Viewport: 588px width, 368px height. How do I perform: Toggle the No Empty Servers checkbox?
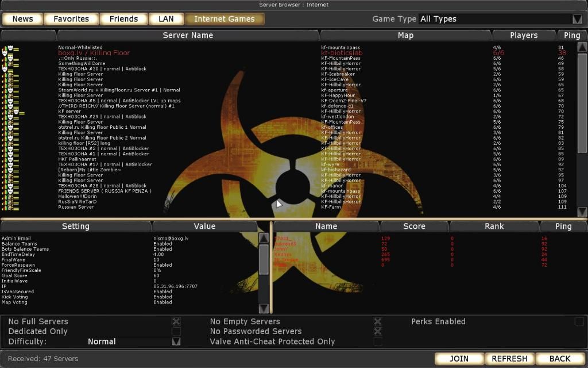(x=378, y=321)
